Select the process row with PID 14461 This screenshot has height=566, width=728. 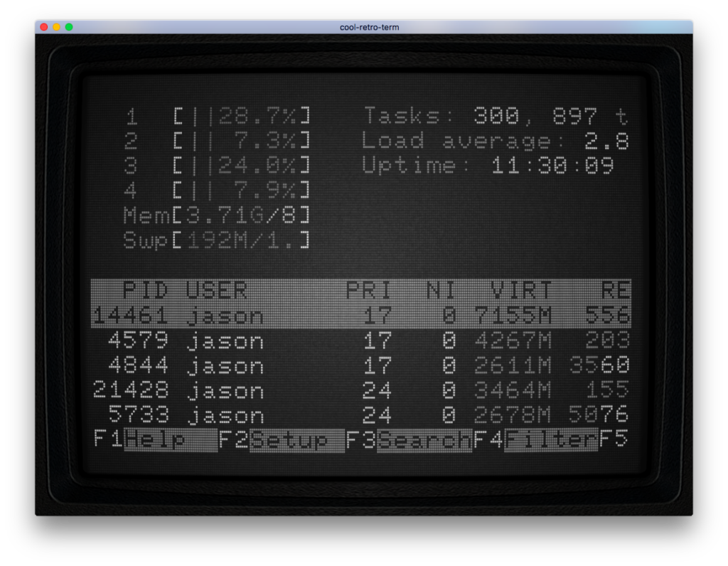pos(360,316)
